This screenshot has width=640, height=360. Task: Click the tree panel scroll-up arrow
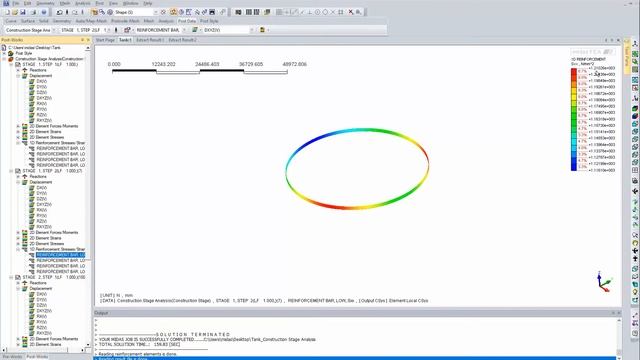tap(88, 48)
